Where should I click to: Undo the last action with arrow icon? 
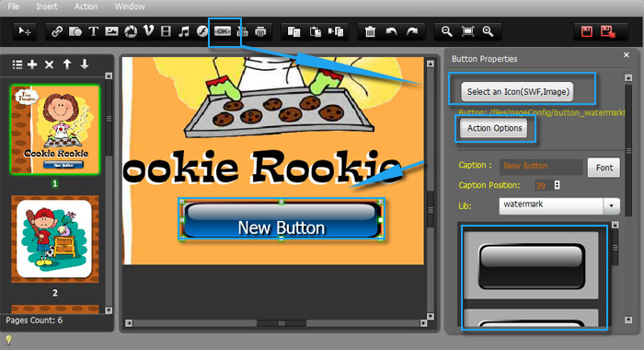tap(391, 31)
